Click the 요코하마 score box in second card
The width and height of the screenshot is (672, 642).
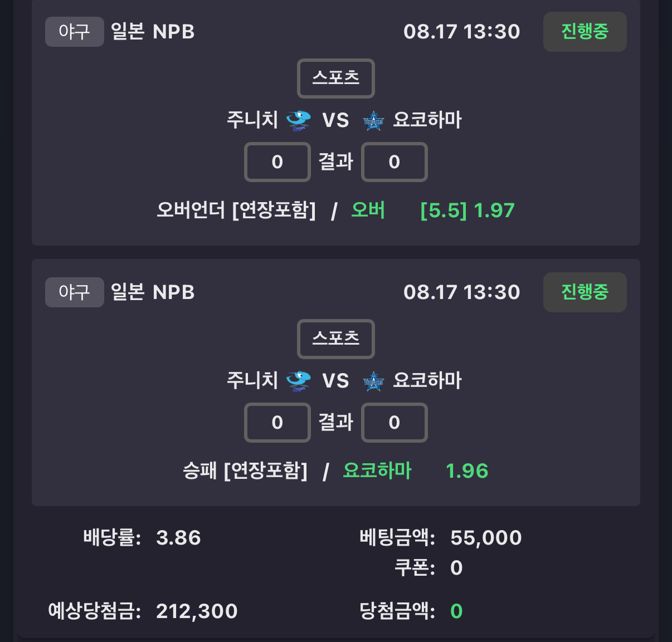click(x=395, y=423)
